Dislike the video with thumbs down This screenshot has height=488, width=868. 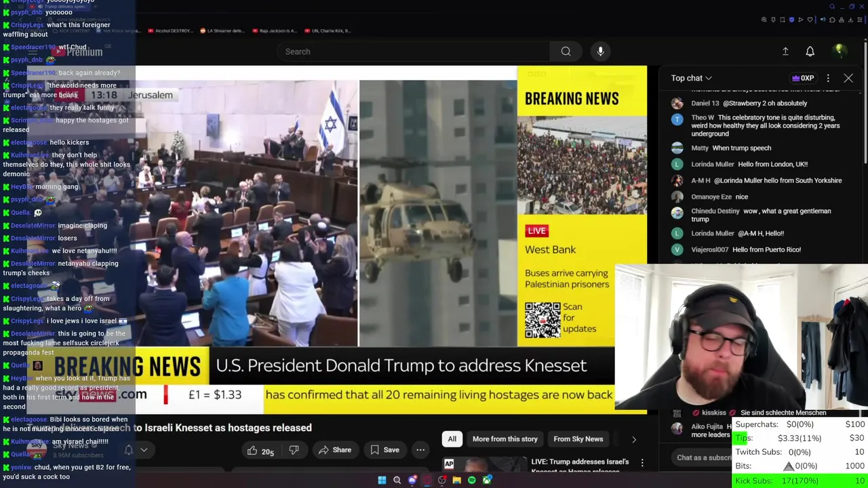tap(294, 450)
